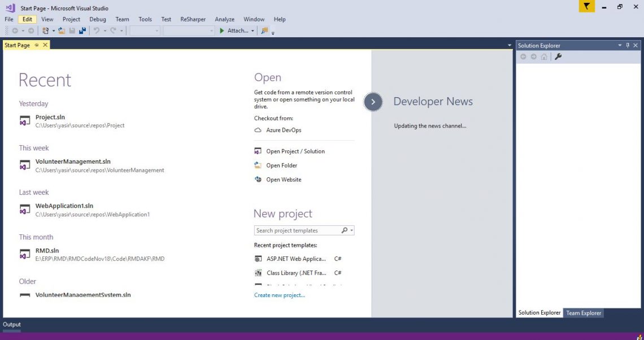
Task: Click the VolunteerManagement.sln solution icon
Action: tap(25, 165)
